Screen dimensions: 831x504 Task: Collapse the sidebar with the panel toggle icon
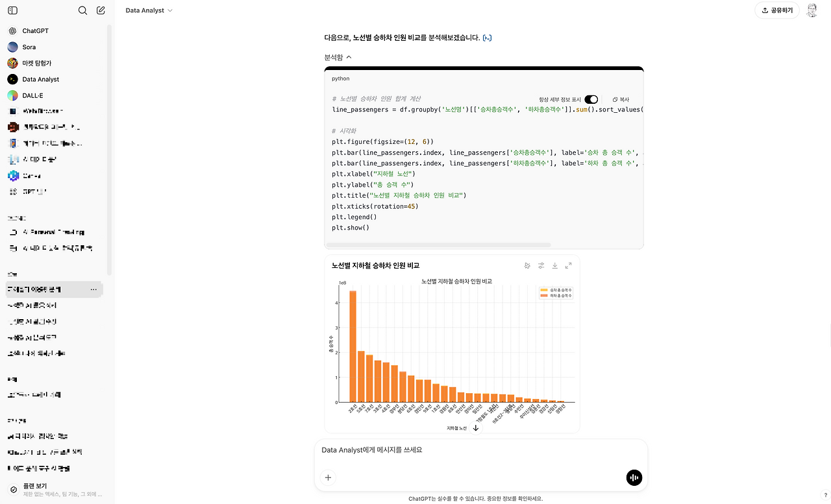(x=13, y=10)
